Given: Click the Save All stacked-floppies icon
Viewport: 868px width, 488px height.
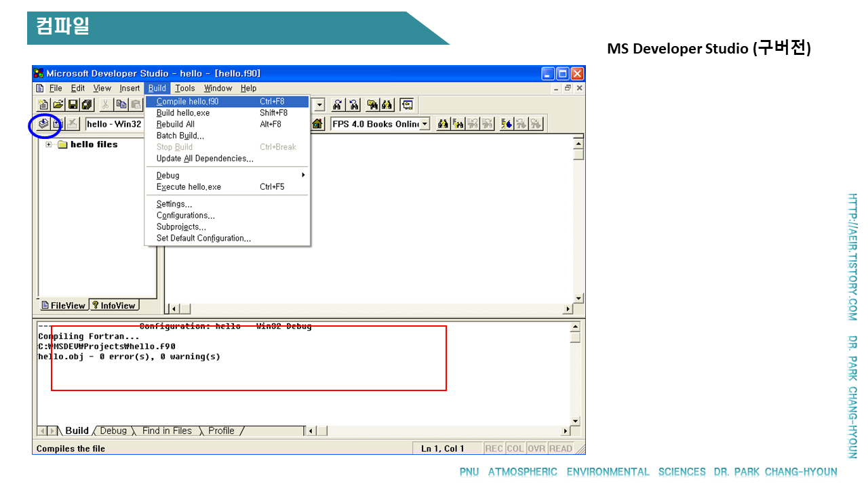Looking at the screenshot, I should click(x=87, y=104).
